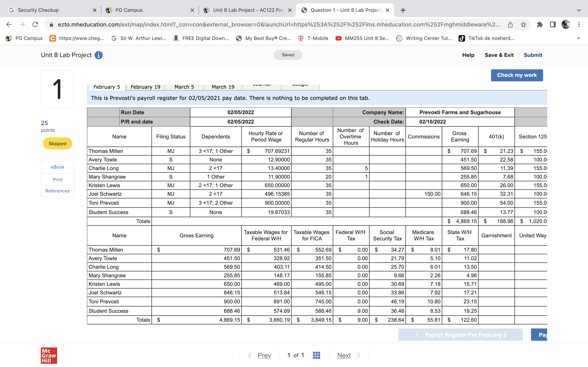Click the share page icon in address bar
The height and width of the screenshot is (367, 588).
510,24
